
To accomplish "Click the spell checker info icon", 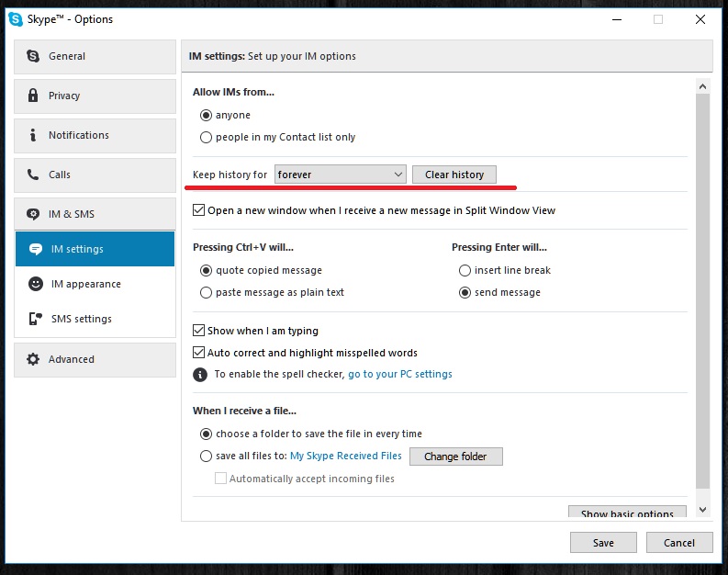I will click(200, 375).
